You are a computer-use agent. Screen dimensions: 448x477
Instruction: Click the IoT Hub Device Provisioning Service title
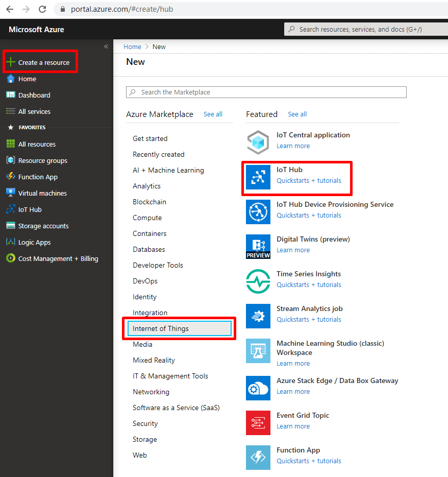[x=335, y=204]
